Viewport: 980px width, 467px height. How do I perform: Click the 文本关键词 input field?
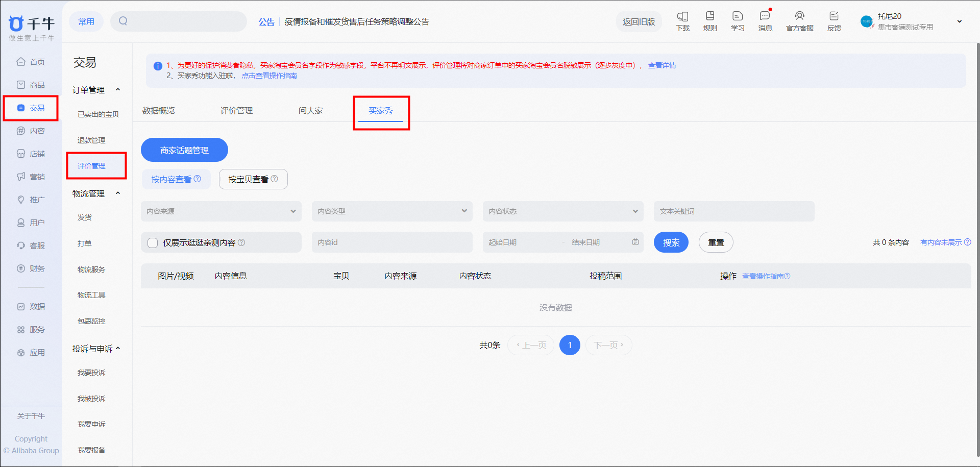pyautogui.click(x=734, y=211)
